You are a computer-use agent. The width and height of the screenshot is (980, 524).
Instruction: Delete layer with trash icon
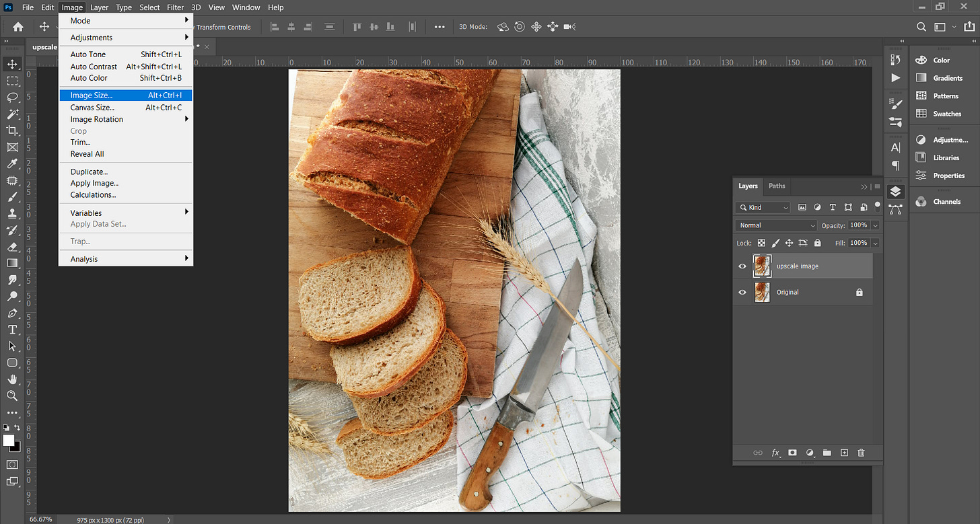coord(861,453)
